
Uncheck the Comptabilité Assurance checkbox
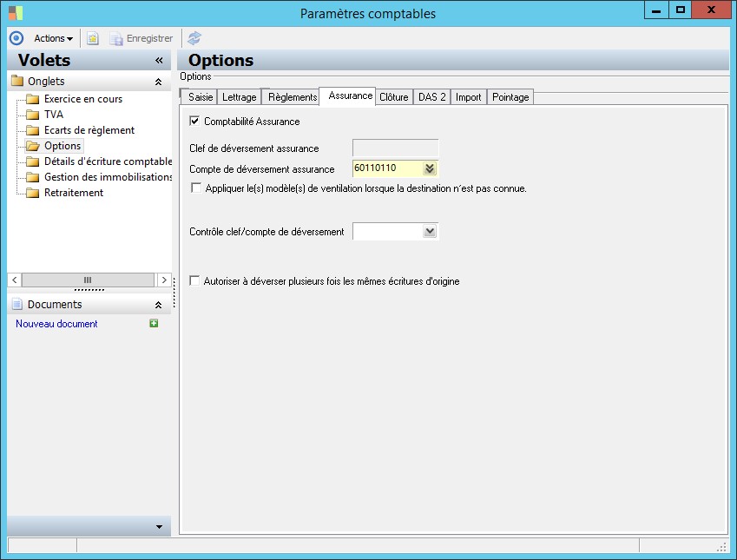point(194,121)
